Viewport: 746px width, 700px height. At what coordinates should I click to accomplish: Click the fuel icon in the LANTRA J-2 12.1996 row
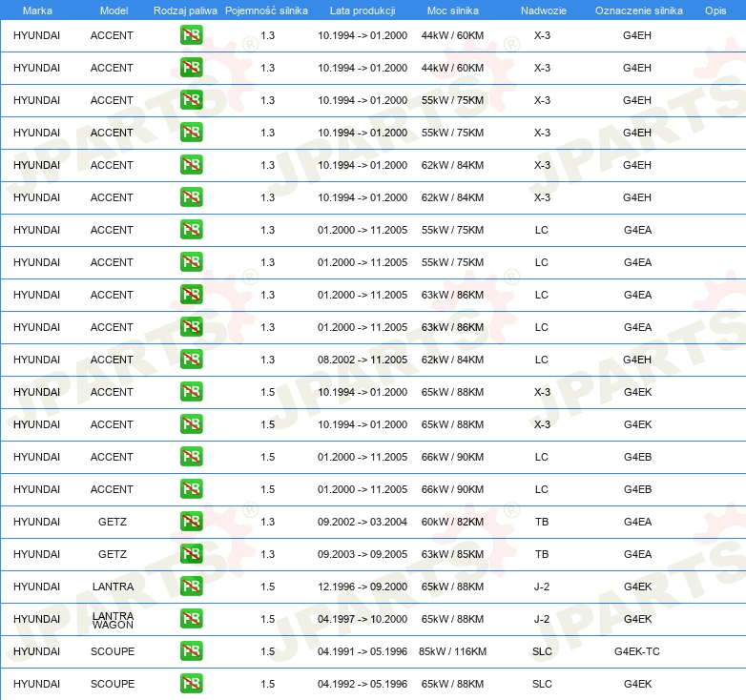pyautogui.click(x=191, y=586)
